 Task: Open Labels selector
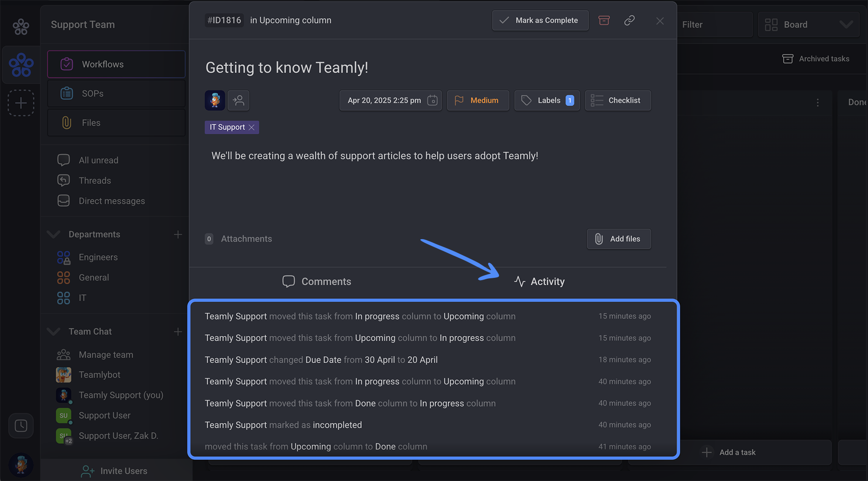pyautogui.click(x=547, y=100)
